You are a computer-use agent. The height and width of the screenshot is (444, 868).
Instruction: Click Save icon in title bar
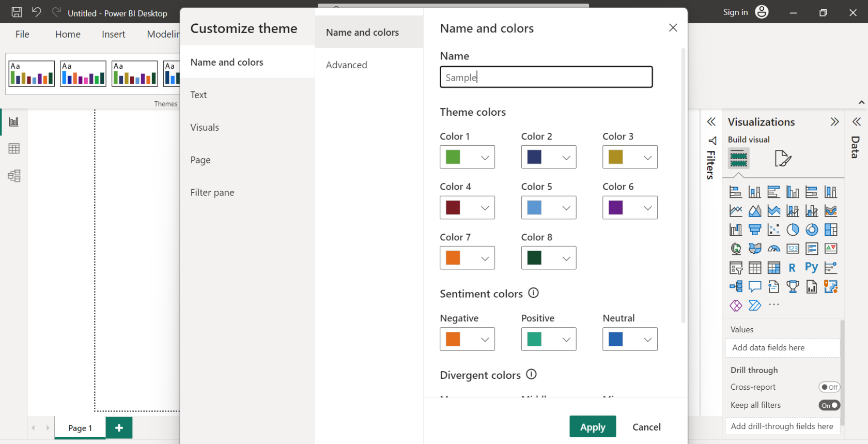pos(17,12)
